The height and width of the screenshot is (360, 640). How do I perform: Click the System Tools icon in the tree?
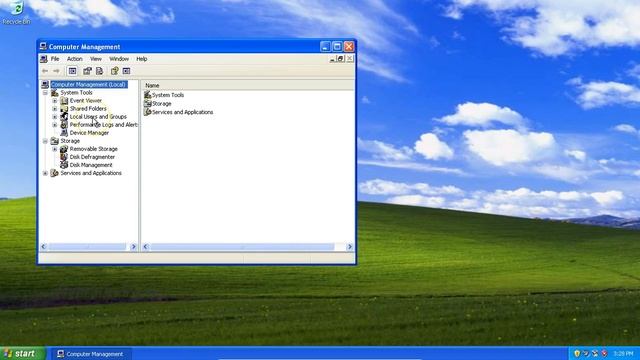(55, 93)
